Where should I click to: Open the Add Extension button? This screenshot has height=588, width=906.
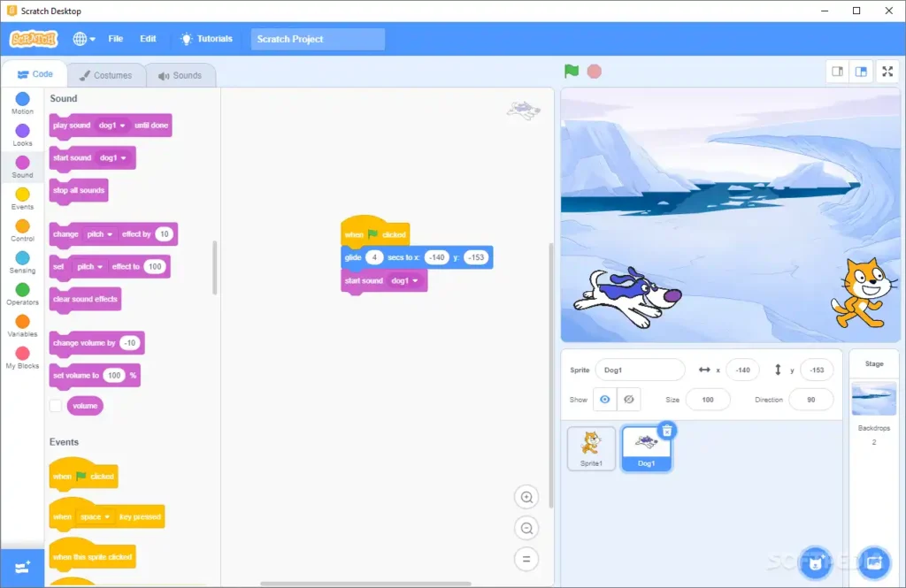[x=22, y=568]
